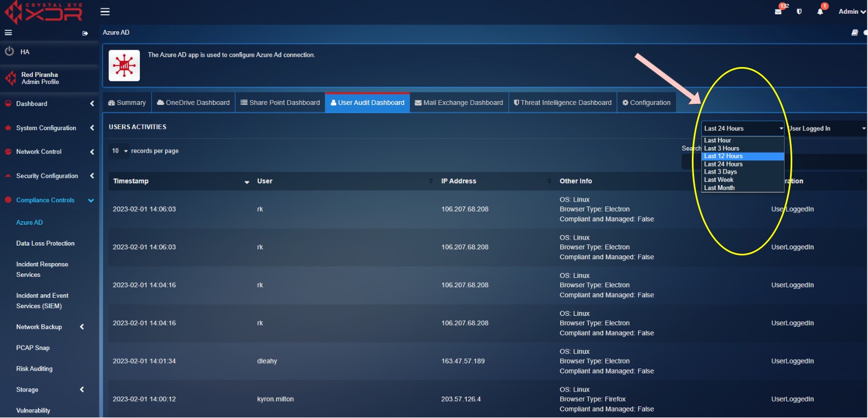Viewport: 868px width, 418px height.
Task: Click timestamp 2023-02-01 14:00:12
Action: click(x=144, y=399)
